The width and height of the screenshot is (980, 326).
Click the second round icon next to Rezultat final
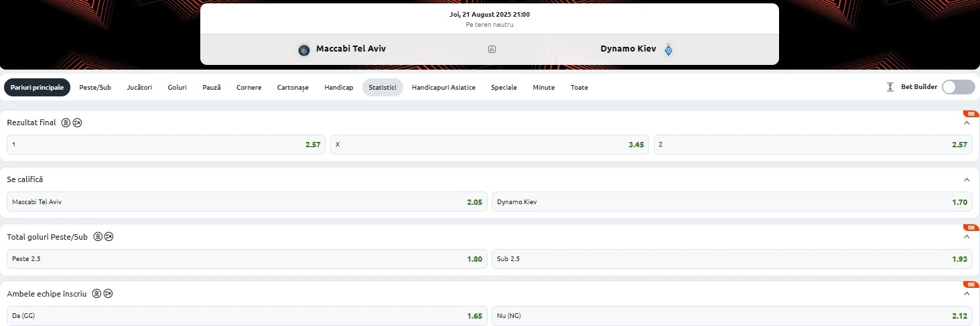77,123
